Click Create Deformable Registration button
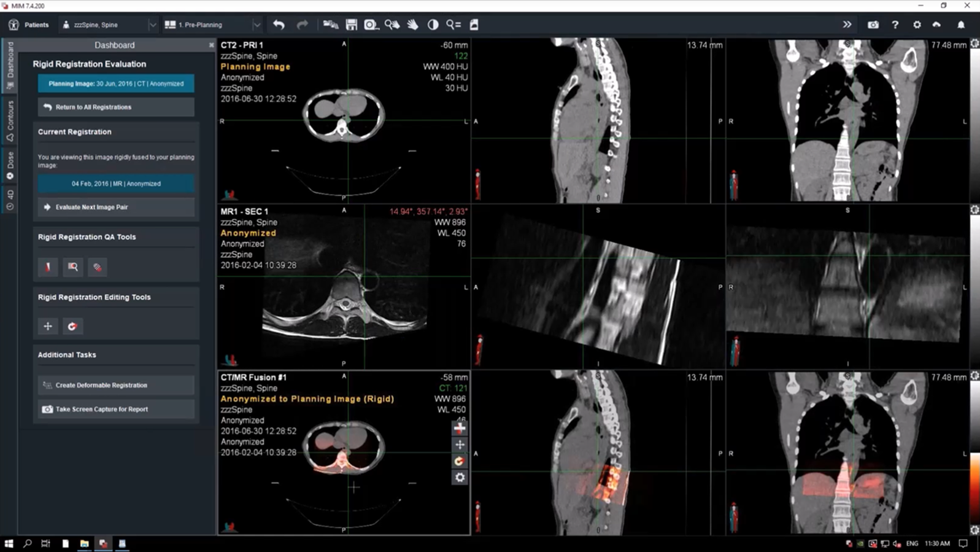 point(116,385)
